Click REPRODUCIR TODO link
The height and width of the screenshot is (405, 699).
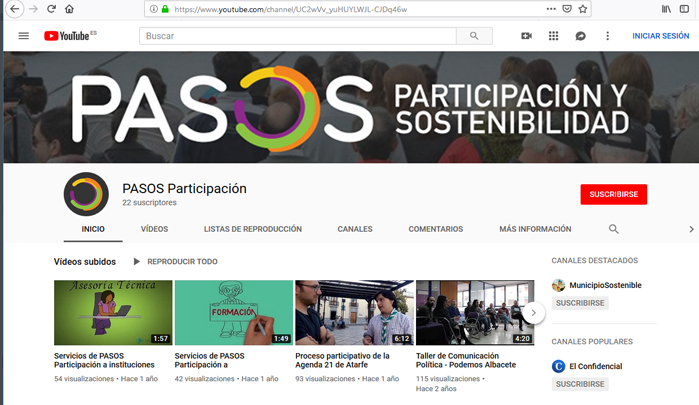pyautogui.click(x=182, y=261)
